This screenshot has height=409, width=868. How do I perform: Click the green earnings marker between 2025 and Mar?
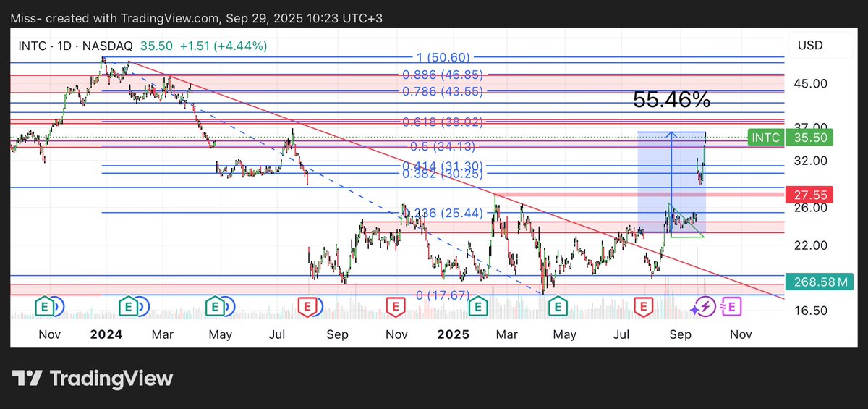(477, 306)
